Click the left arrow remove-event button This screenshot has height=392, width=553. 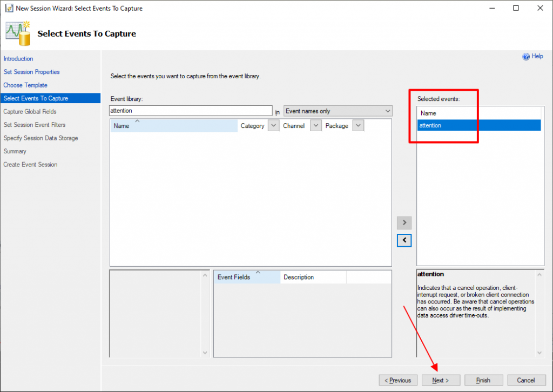pos(404,240)
